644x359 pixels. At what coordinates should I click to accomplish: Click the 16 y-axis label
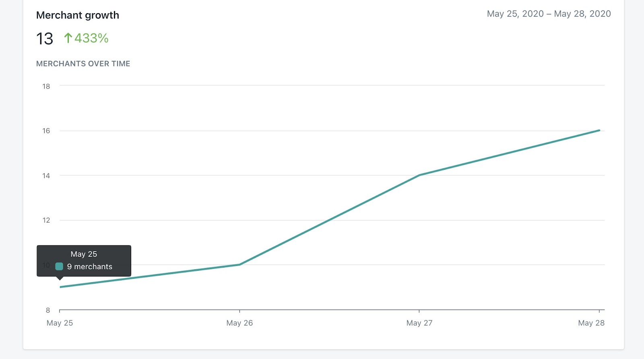point(46,131)
